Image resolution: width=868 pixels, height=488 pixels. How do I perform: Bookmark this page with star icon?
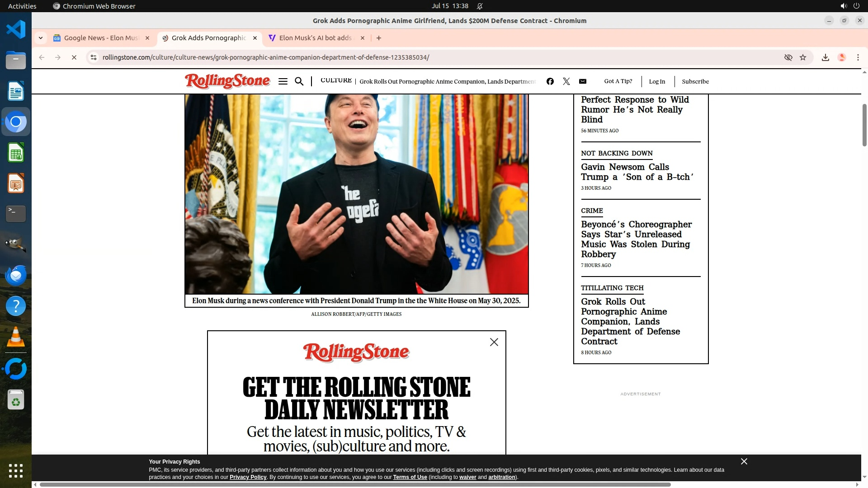[803, 57]
